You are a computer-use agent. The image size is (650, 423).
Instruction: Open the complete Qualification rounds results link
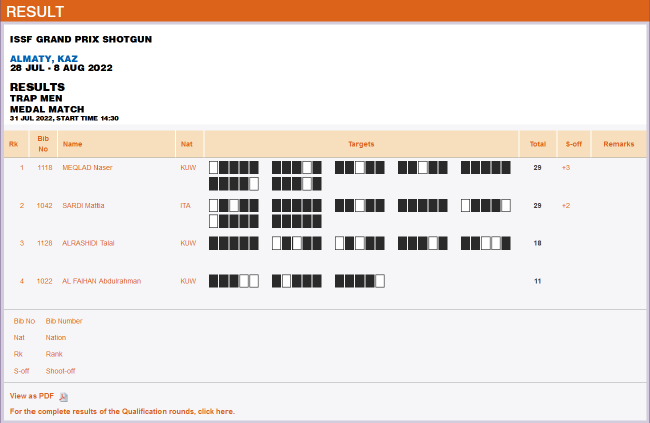click(122, 411)
